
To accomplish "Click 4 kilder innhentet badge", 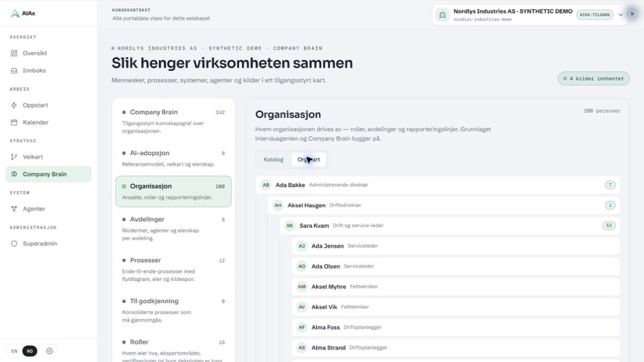I will (594, 78).
